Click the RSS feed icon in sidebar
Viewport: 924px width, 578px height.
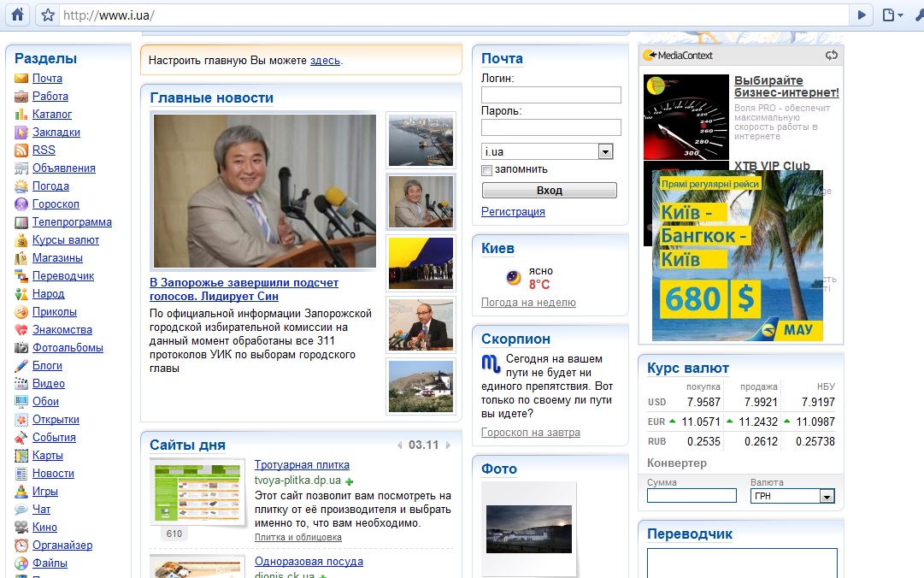pyautogui.click(x=21, y=150)
